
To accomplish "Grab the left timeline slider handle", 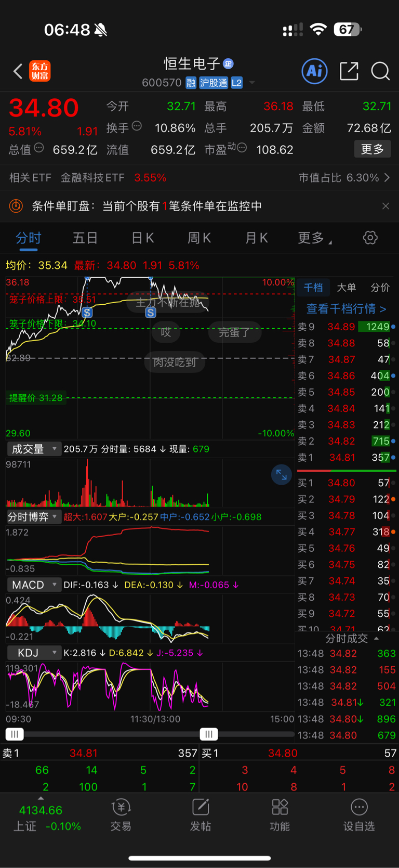I will point(15,734).
